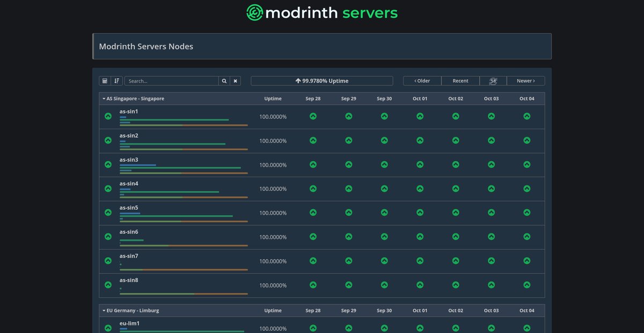Screen dimensions: 644x333
Task: Click the Oct 01 column header in Singapore group
Action: [x=420, y=99]
